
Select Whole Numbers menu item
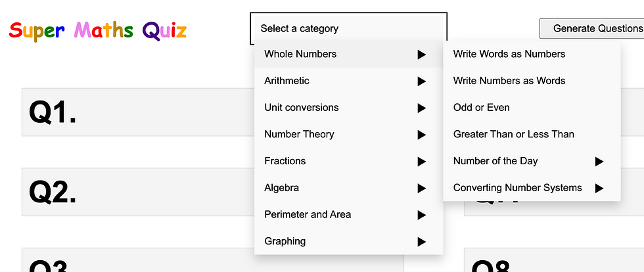(300, 54)
